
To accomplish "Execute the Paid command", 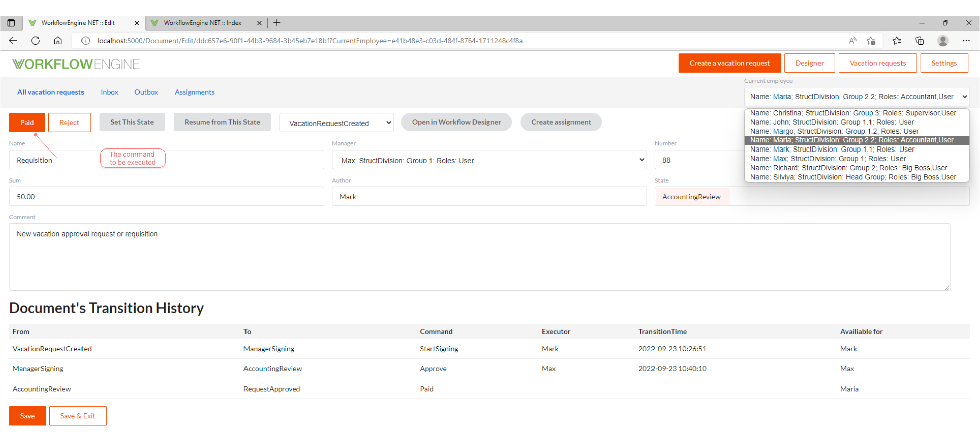I will [x=27, y=122].
